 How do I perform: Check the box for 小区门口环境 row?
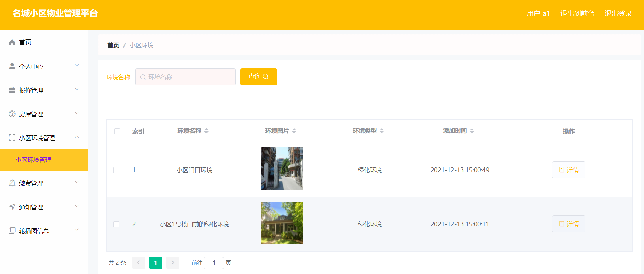[x=116, y=170]
